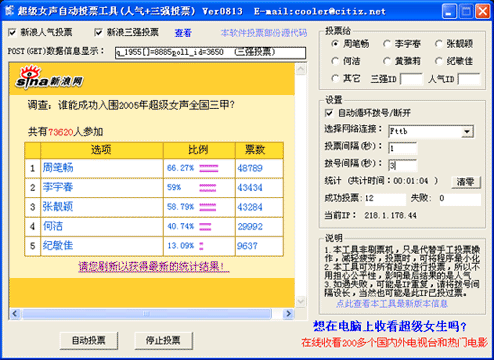The height and width of the screenshot is (360, 494).
Task: Click the horizontal scrollbar right arrow
Action: tap(288, 314)
